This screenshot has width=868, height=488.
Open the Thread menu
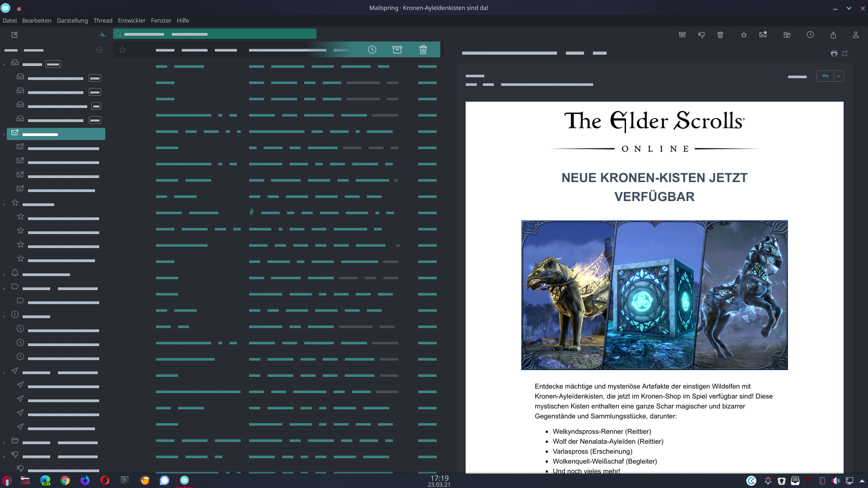[x=103, y=21]
